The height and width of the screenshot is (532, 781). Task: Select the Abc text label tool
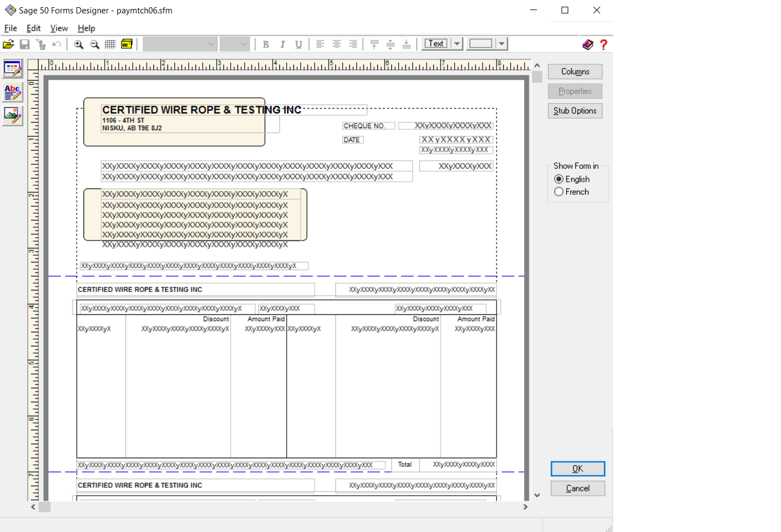[12, 92]
